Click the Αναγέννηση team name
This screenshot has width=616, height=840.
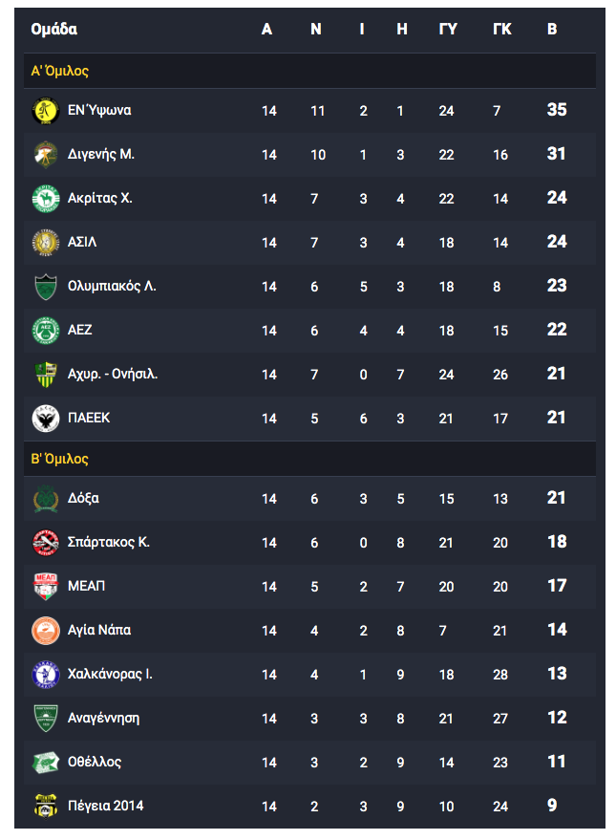click(103, 718)
